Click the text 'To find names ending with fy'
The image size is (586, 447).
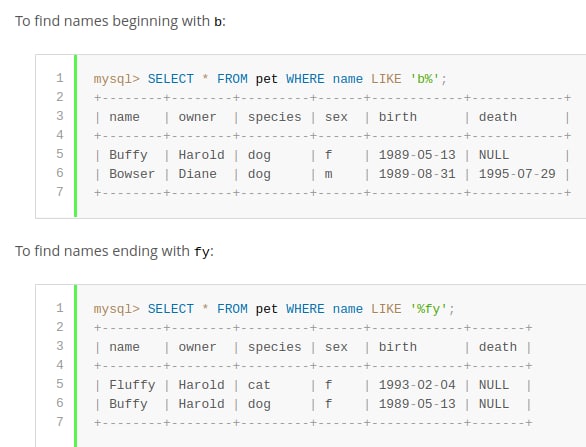(114, 251)
